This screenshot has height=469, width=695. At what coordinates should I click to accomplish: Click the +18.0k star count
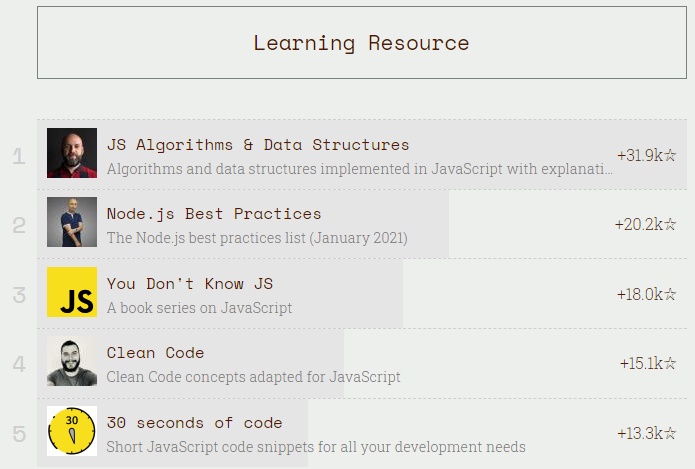click(x=647, y=294)
